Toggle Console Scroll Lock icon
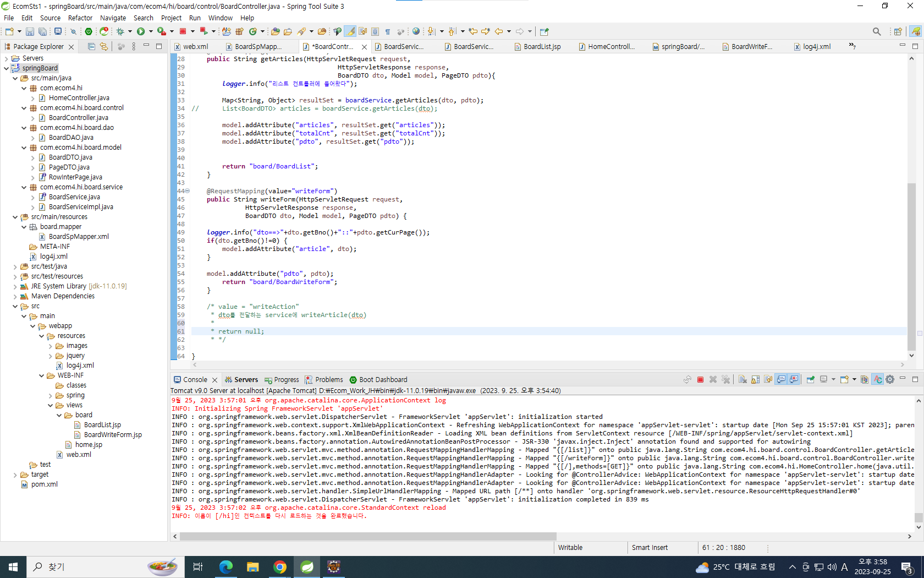The image size is (924, 578). [755, 379]
